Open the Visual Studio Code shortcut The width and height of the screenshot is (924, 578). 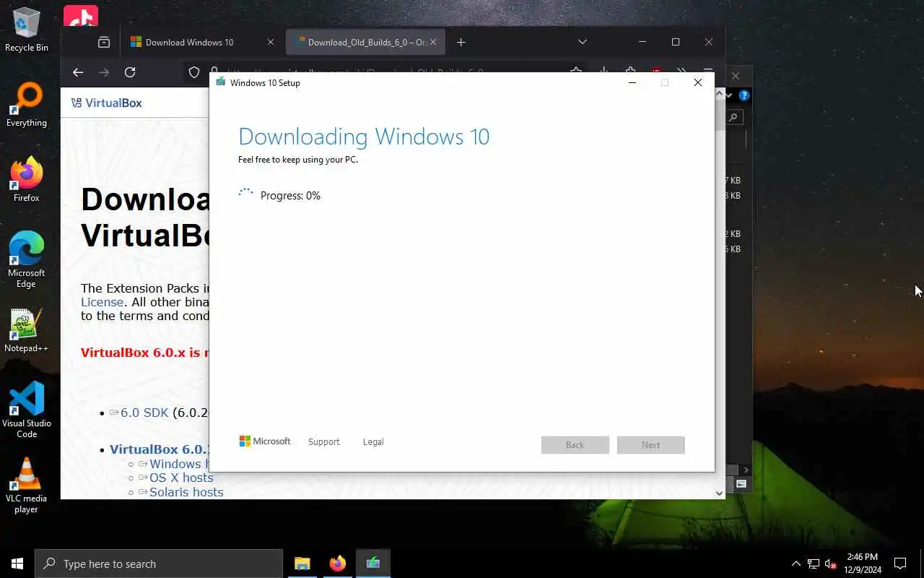[x=27, y=410]
